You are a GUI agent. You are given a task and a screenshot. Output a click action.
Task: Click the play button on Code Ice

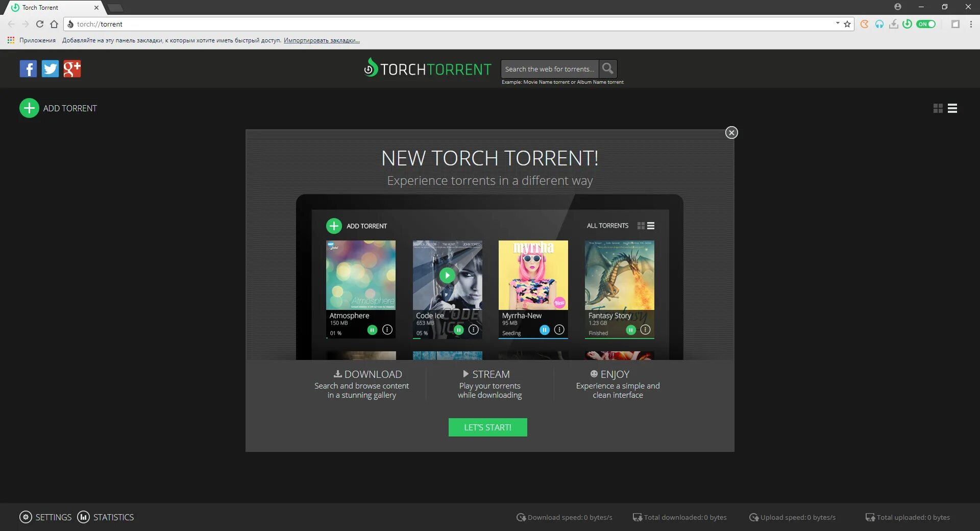447,275
